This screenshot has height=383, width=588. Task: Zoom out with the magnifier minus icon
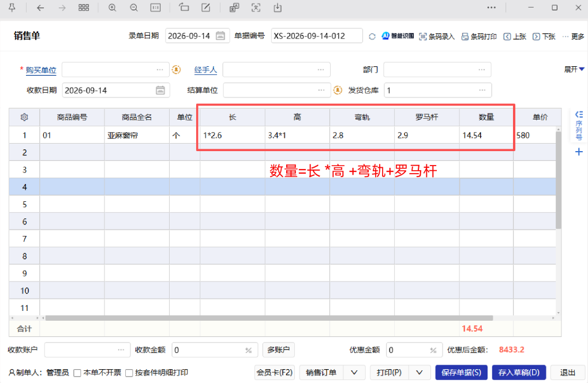134,7
